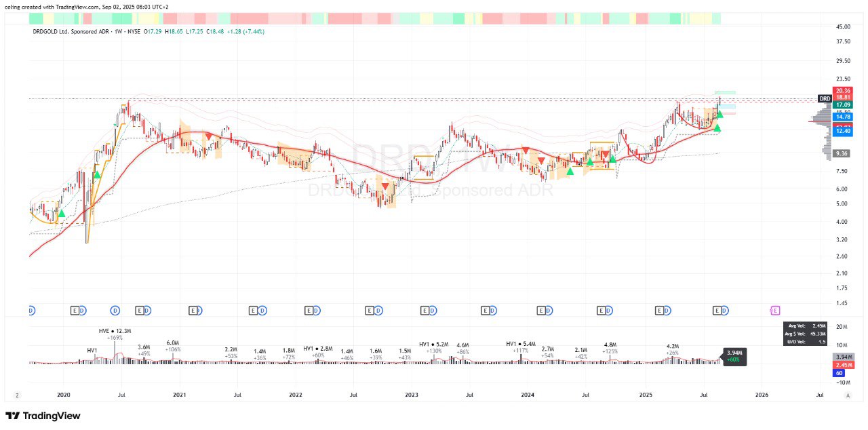Click the green up-triangle near early 2020
Screen dimensions: 868x430
pos(62,214)
